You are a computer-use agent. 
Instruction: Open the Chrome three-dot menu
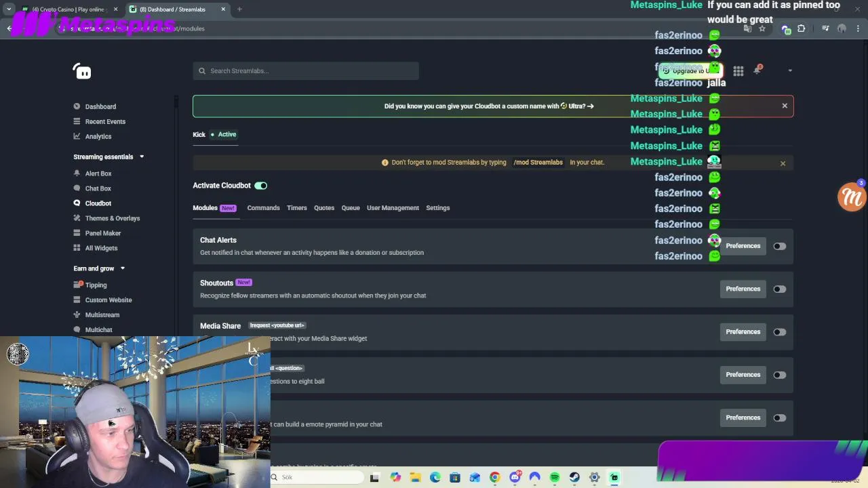click(x=859, y=28)
